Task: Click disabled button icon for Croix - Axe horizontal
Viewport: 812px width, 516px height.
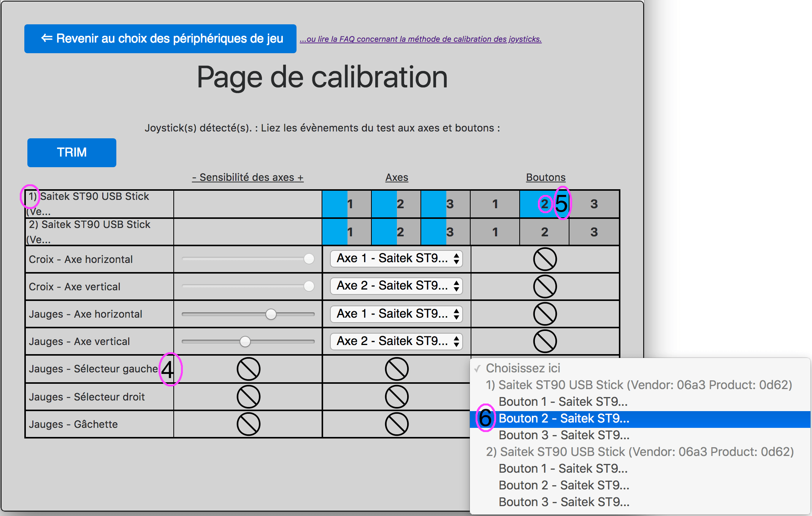Action: (x=545, y=259)
